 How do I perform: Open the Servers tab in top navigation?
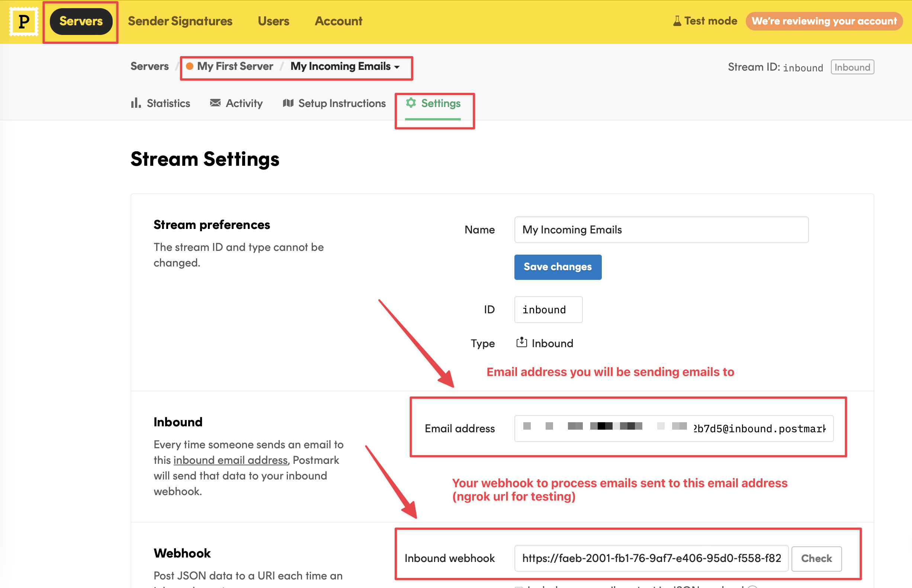[81, 22]
